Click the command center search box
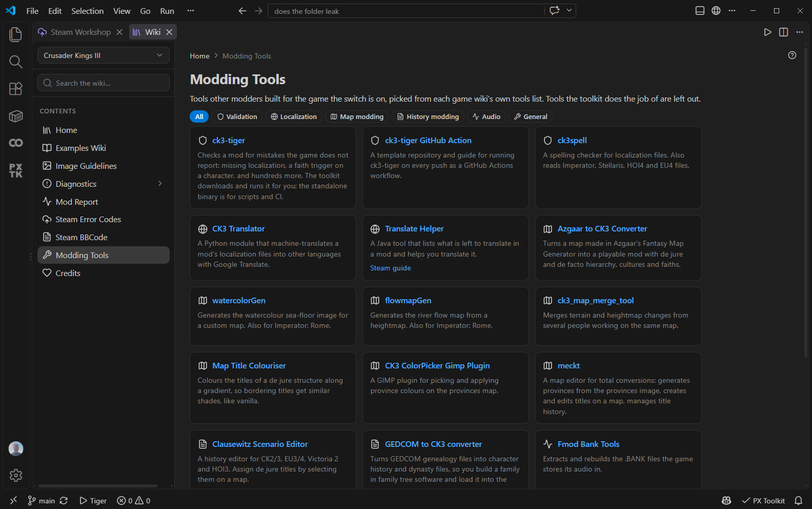This screenshot has height=509, width=812. point(407,11)
